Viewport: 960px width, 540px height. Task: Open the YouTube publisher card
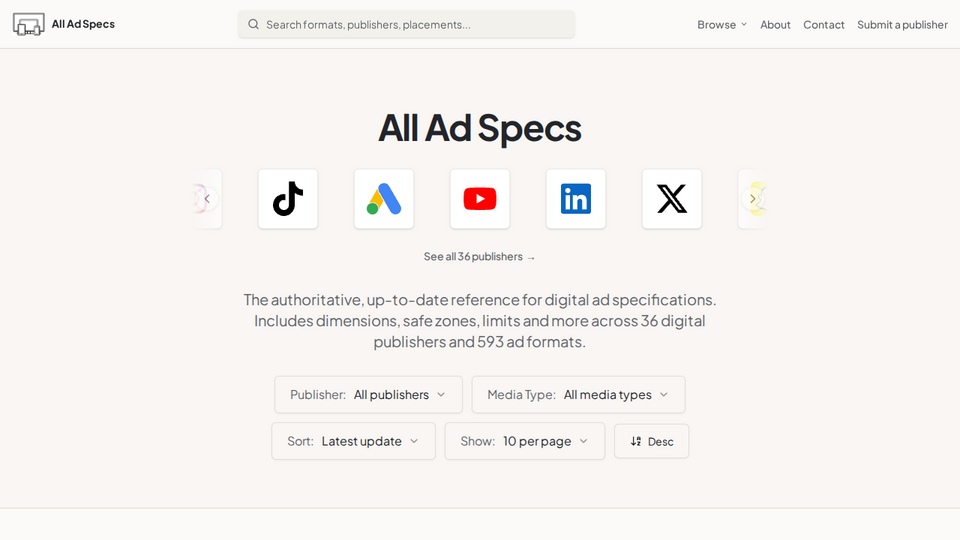click(480, 199)
